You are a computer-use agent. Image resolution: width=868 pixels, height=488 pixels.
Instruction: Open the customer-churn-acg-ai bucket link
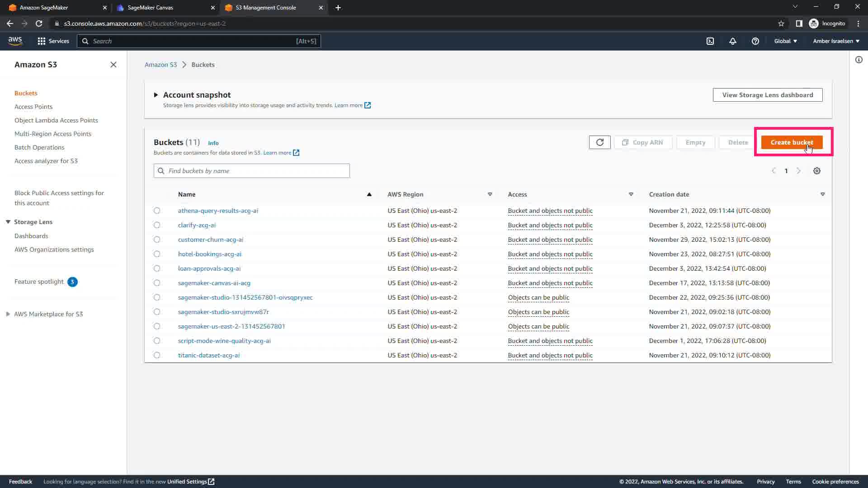click(x=211, y=239)
